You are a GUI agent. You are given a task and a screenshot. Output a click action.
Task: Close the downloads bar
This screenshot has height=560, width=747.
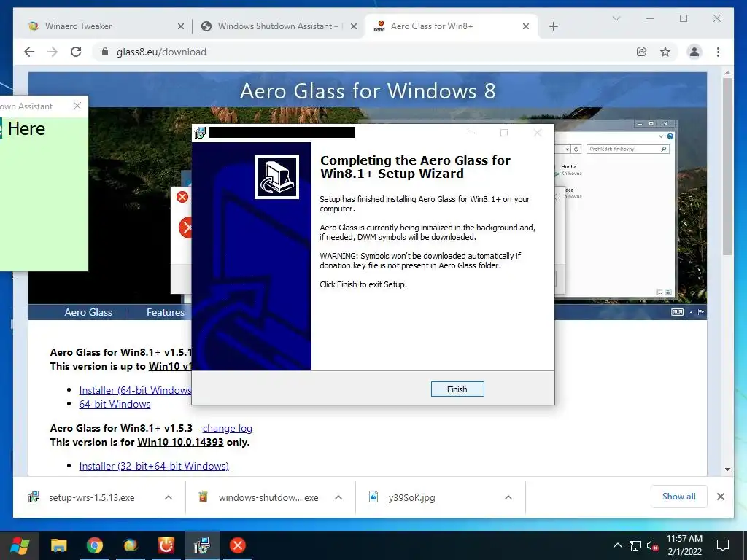[x=721, y=497]
